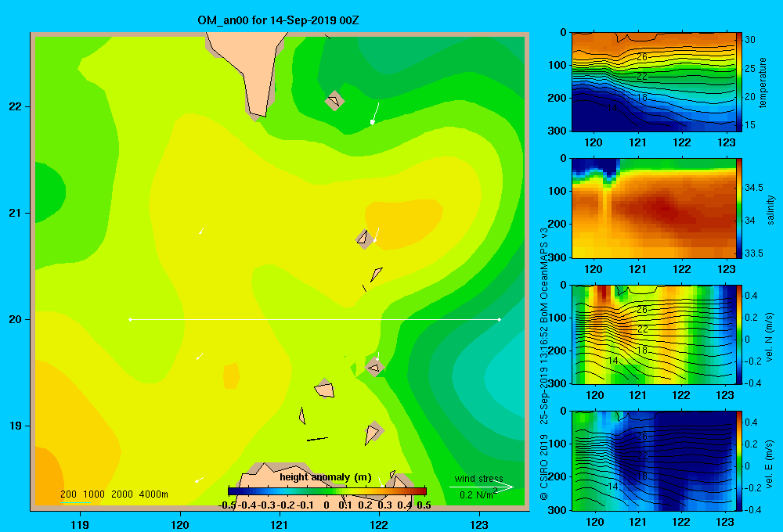
Task: Click the '34.5' tick on salinity scale
Action: click(754, 187)
